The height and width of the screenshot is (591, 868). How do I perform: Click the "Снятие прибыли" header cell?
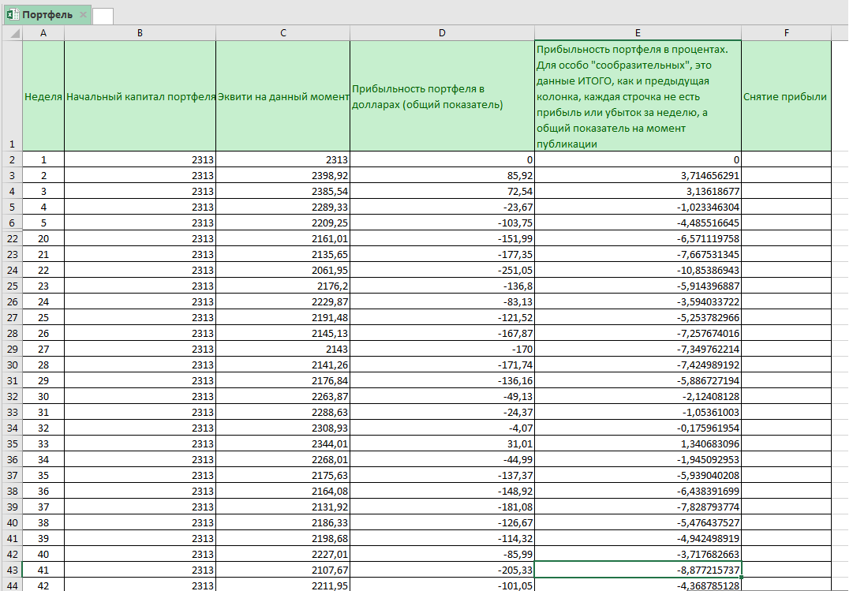tap(786, 96)
